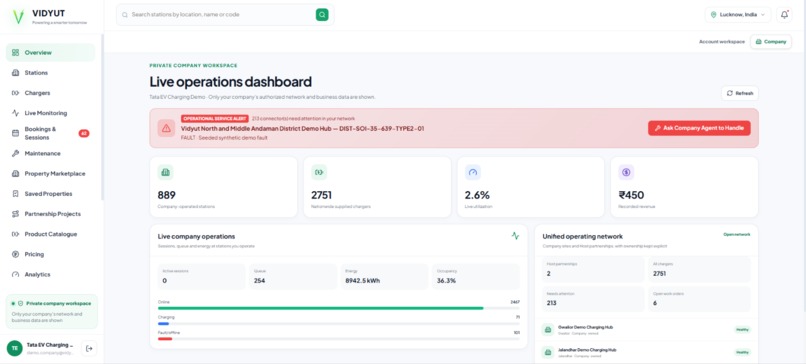
Task: Click the Pricing rupee icon
Action: click(15, 254)
